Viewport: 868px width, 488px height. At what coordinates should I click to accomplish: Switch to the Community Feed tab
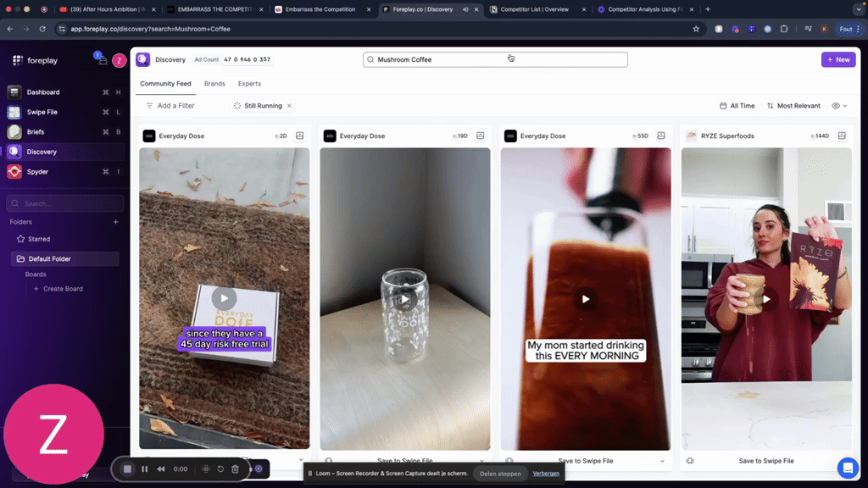[x=165, y=84]
